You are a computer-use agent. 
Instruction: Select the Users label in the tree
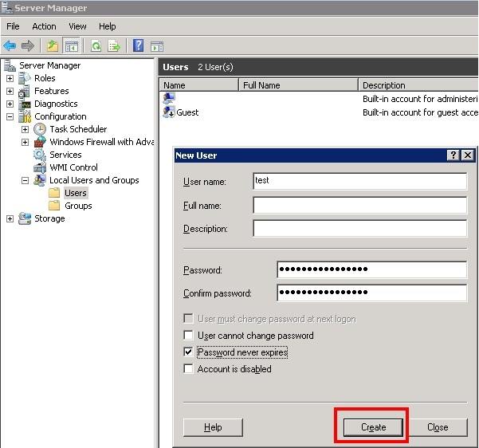[x=76, y=193]
